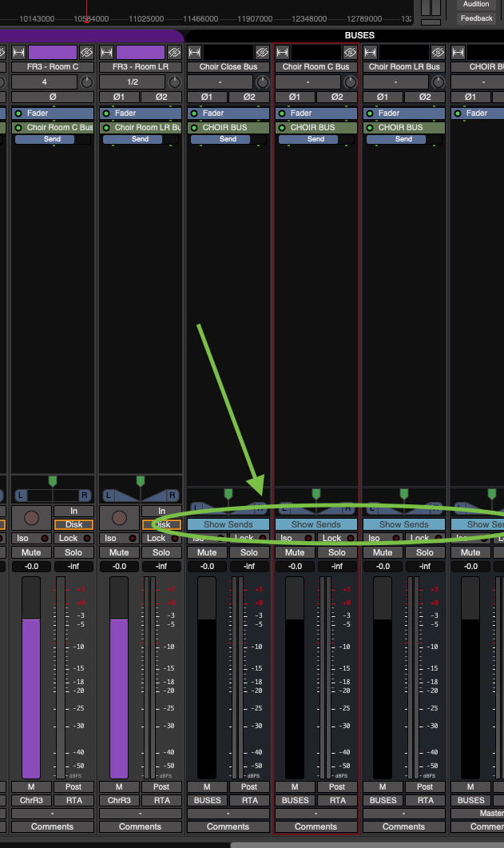Solo the FR3 - Room LR channel
Image resolution: width=504 pixels, height=848 pixels.
tap(161, 552)
